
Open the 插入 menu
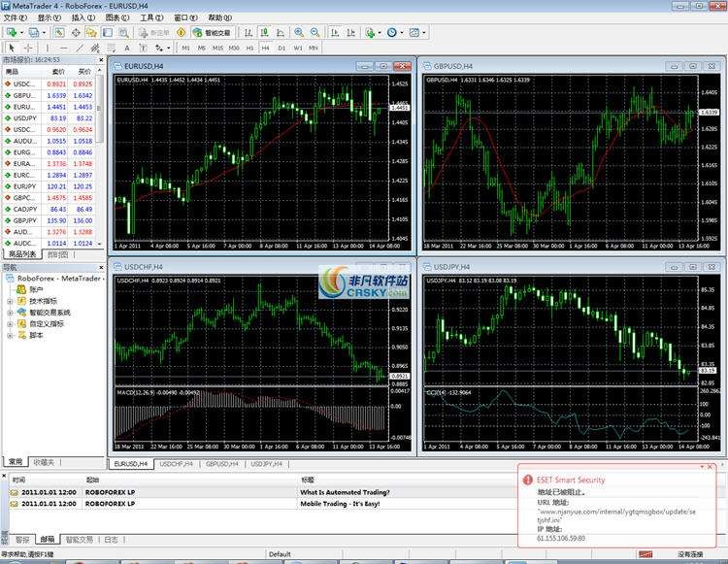tap(83, 17)
